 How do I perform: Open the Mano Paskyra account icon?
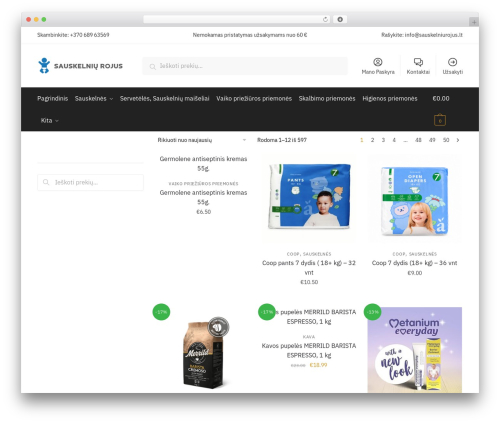[x=378, y=62]
